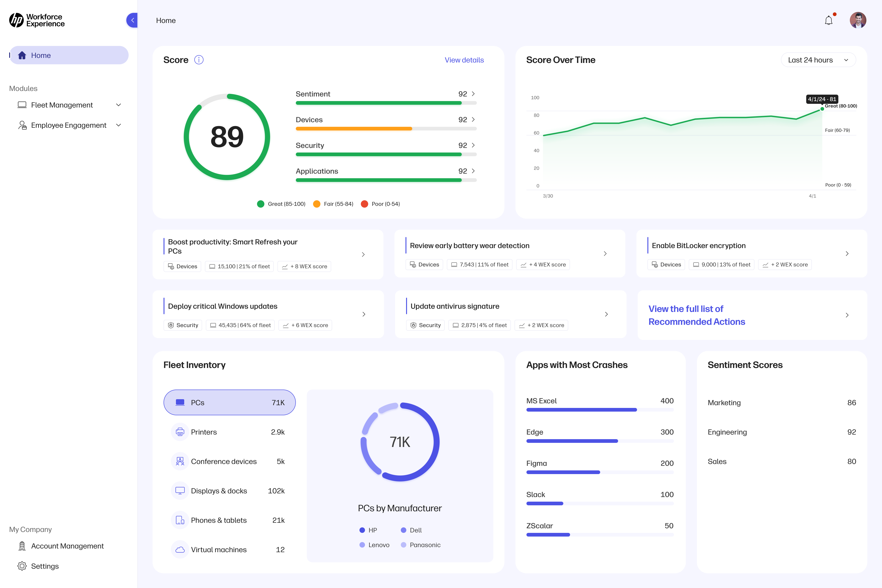This screenshot has height=588, width=882.
Task: Click the Engineering sentiment score row
Action: tap(782, 432)
